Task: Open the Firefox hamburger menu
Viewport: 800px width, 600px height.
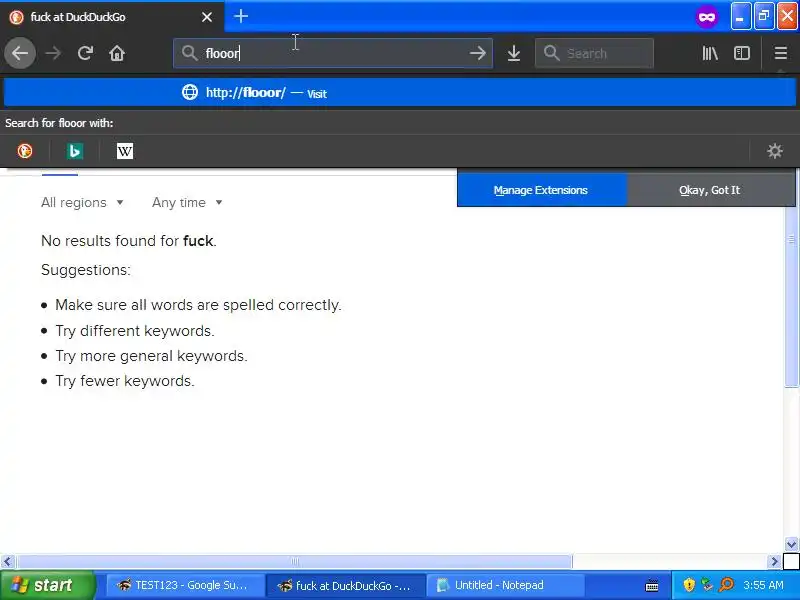Action: click(x=780, y=53)
